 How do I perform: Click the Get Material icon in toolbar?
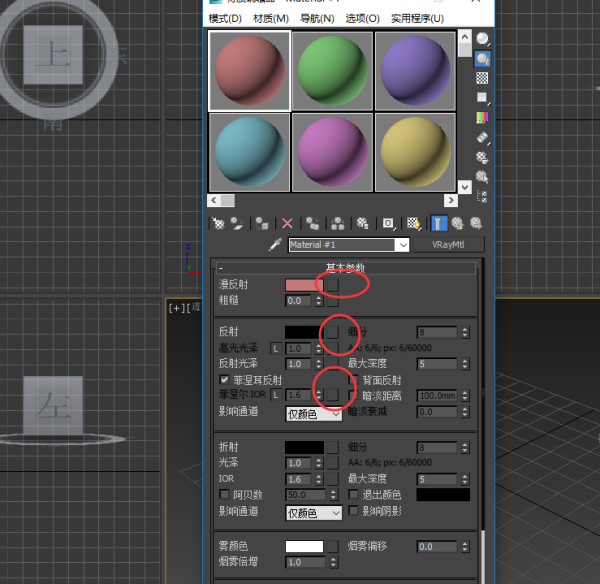coord(218,223)
